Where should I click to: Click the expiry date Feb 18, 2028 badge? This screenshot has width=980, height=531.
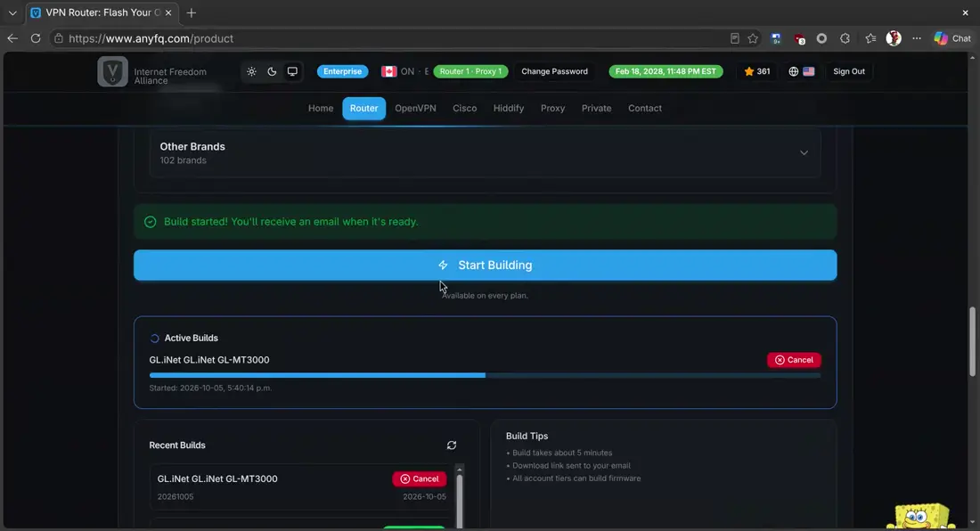666,71
